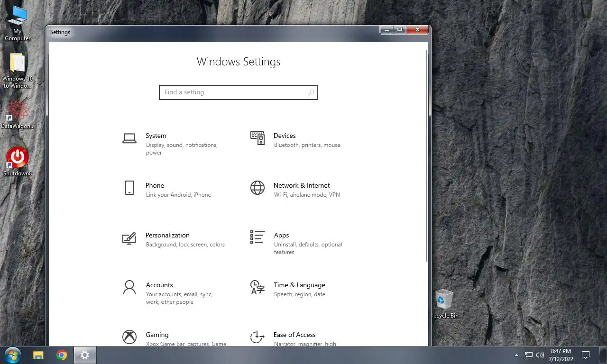Select the Shutdown8 desktop shortcut

[18, 162]
